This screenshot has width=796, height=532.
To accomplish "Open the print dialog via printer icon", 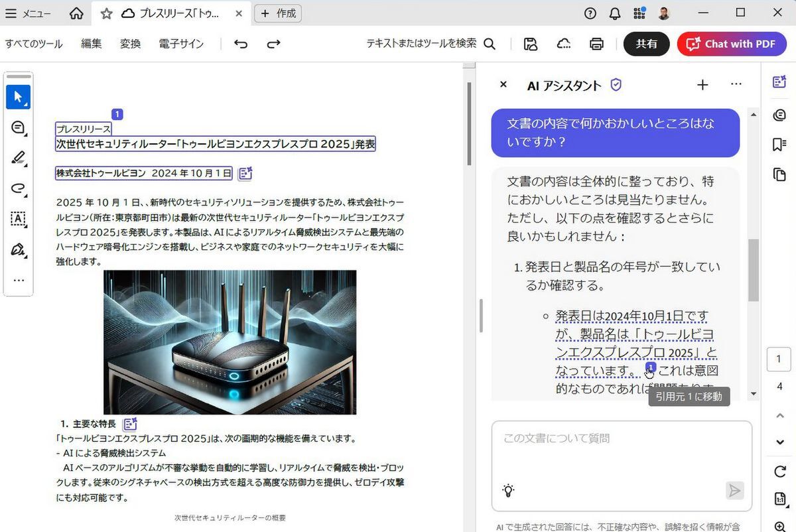I will (596, 44).
